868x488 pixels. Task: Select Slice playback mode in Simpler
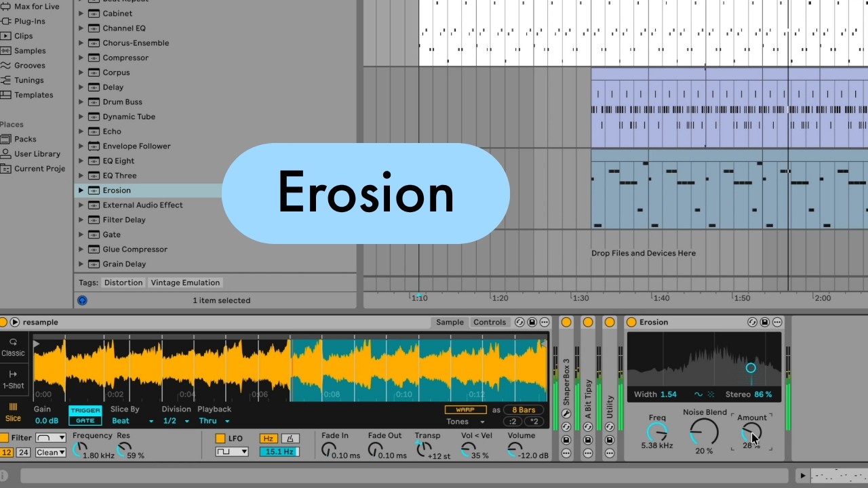pos(13,412)
